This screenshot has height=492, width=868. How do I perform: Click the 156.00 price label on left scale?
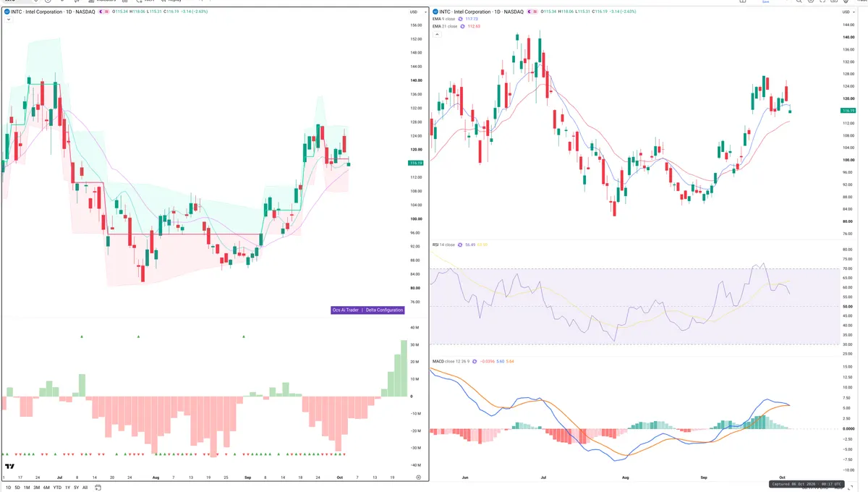[x=416, y=25]
